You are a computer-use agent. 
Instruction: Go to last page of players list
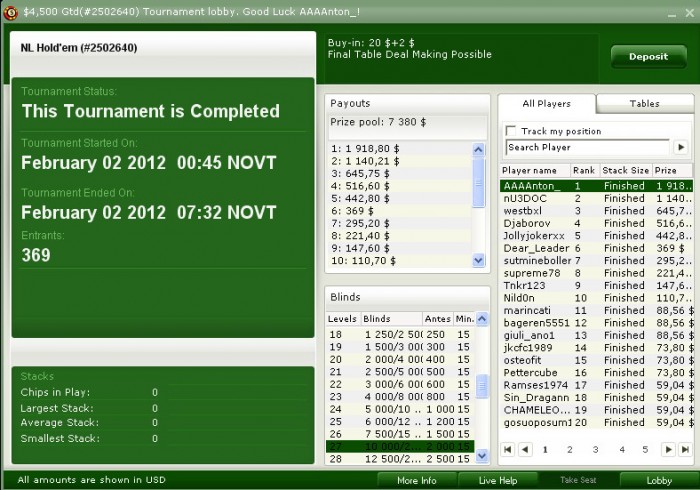tap(685, 449)
